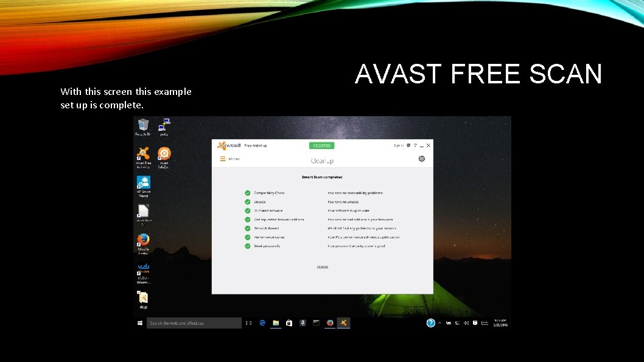Open Avast help with the question mark icon
This screenshot has width=644, height=362.
pos(415,146)
